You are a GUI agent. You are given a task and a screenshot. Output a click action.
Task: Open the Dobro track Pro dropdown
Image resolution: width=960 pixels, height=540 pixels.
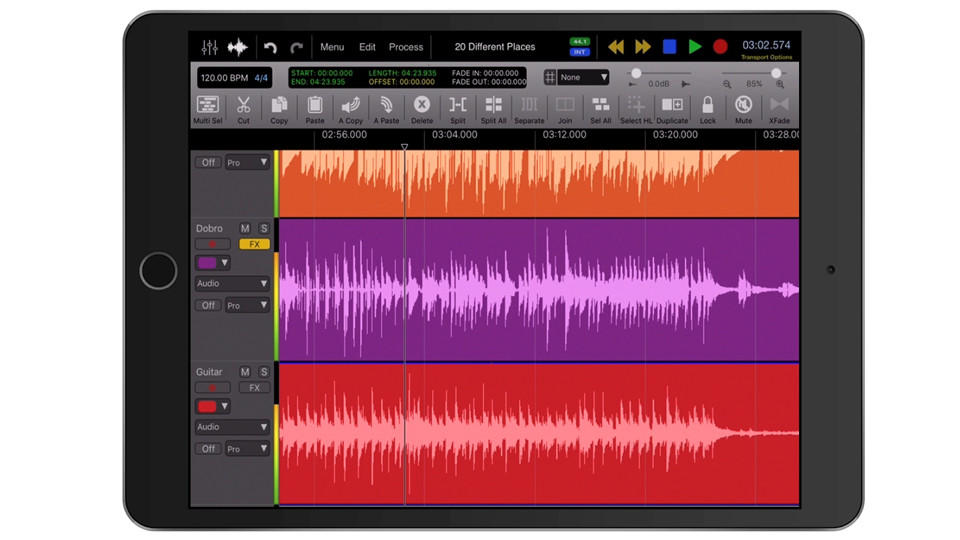pyautogui.click(x=247, y=305)
